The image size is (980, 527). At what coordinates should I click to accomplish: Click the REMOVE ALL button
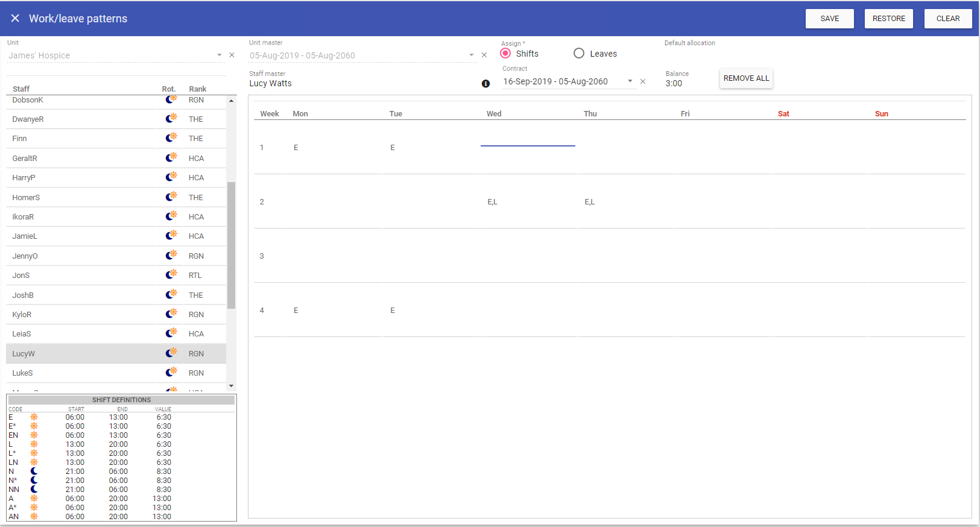click(x=746, y=78)
